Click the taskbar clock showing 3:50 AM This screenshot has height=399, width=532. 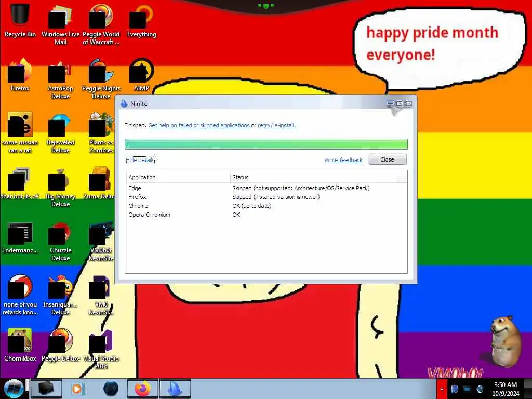pos(506,389)
